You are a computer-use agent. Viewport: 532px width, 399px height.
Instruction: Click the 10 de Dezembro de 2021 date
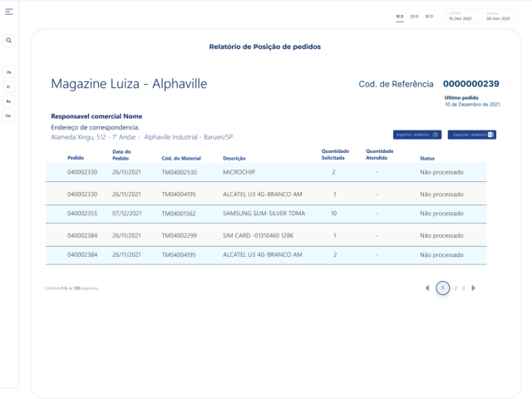[x=473, y=105]
